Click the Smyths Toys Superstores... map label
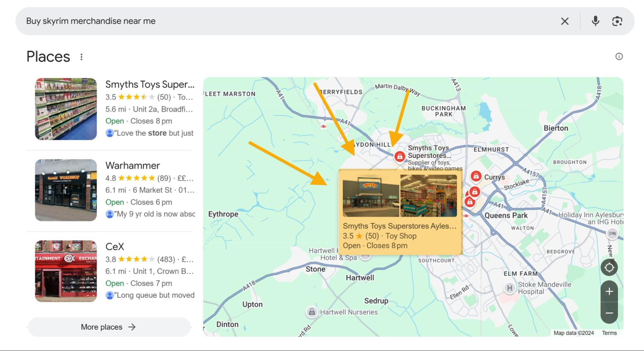 click(x=429, y=152)
